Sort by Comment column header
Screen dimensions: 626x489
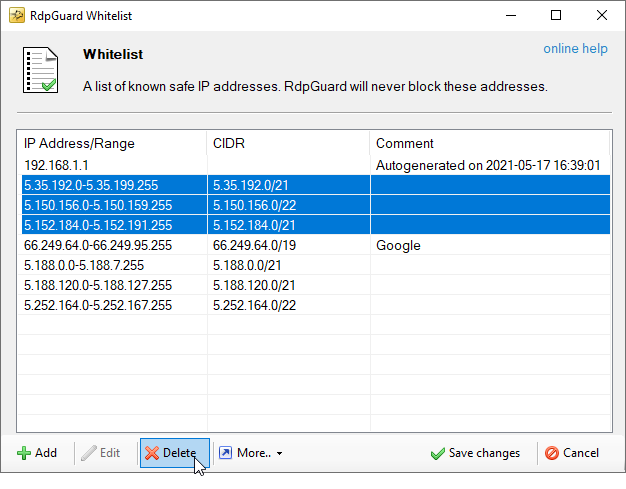tap(490, 143)
